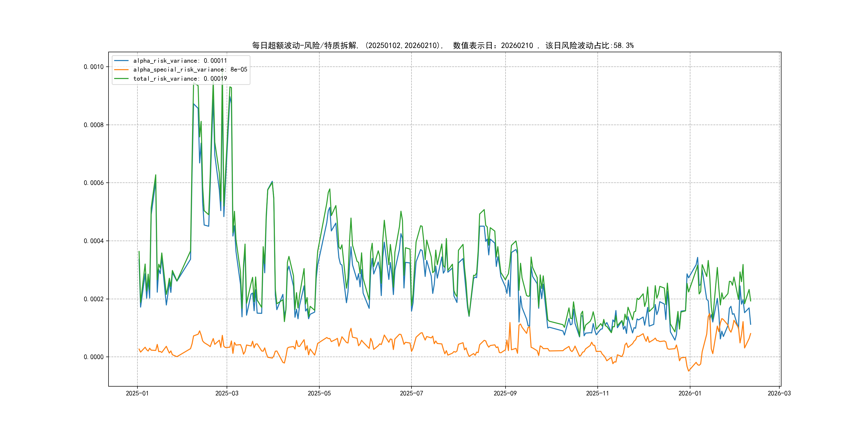
Task: Click the chart title text at top
Action: [442, 46]
